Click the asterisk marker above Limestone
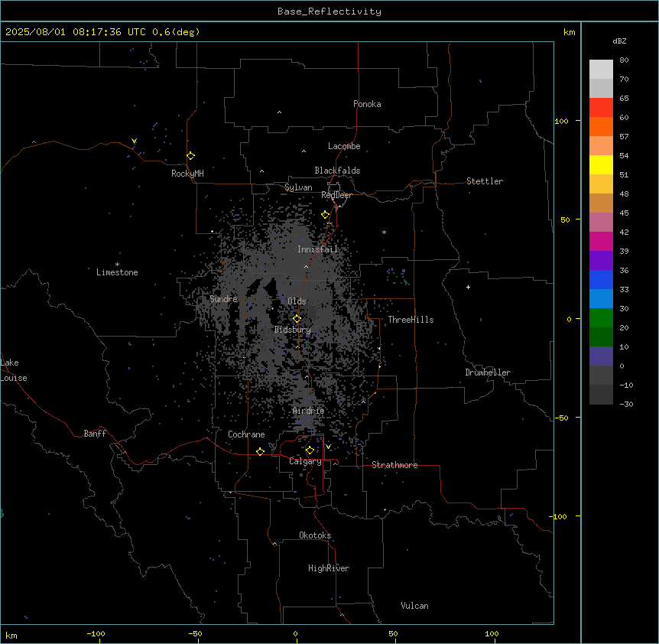The width and height of the screenshot is (659, 644). coord(117,265)
